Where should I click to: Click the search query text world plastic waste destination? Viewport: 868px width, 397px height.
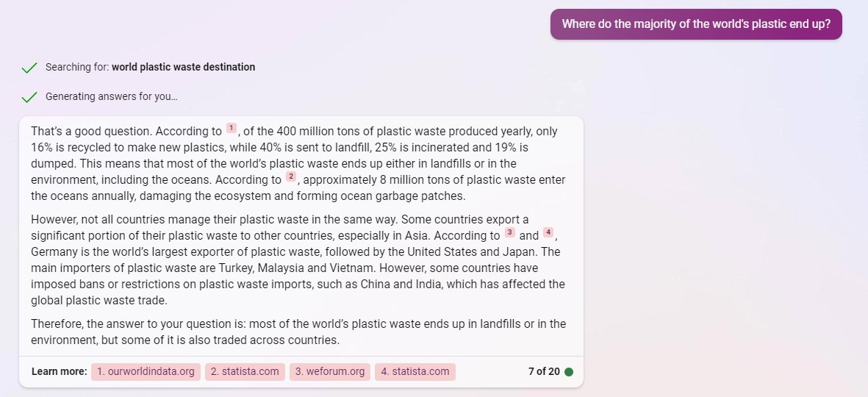coord(183,67)
